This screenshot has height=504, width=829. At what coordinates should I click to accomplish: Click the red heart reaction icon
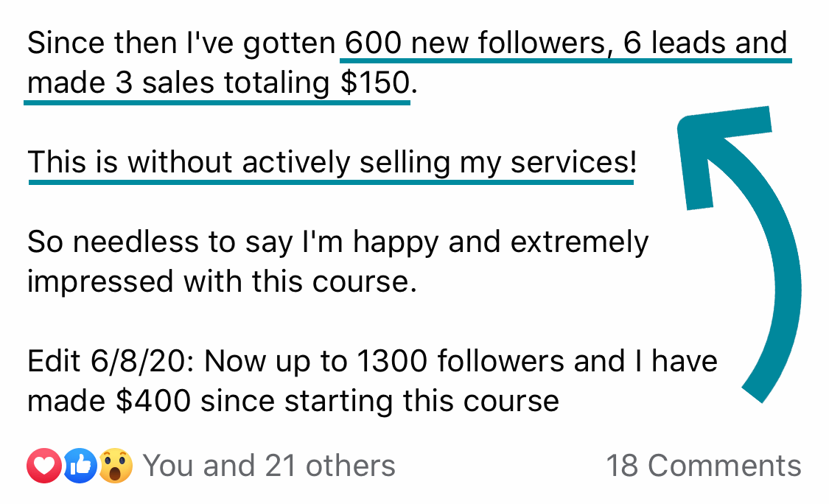tap(41, 465)
